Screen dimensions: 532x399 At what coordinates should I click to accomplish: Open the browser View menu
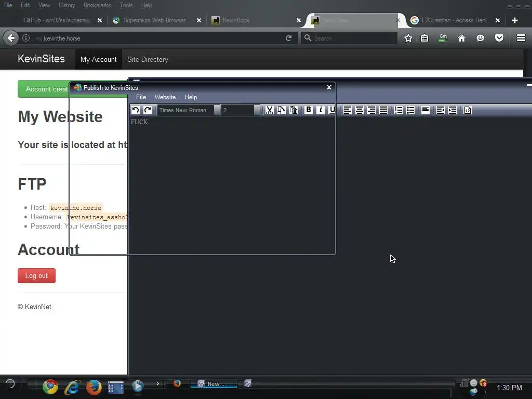point(44,5)
